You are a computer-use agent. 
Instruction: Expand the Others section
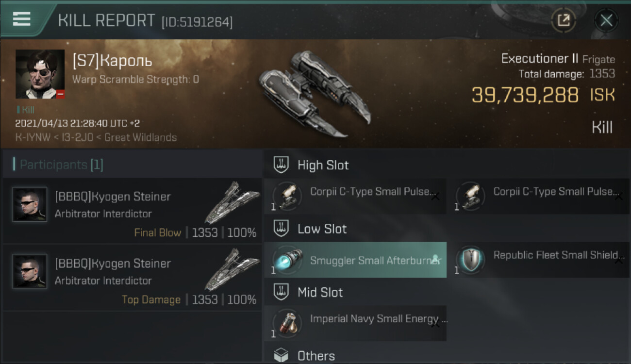[x=316, y=356]
